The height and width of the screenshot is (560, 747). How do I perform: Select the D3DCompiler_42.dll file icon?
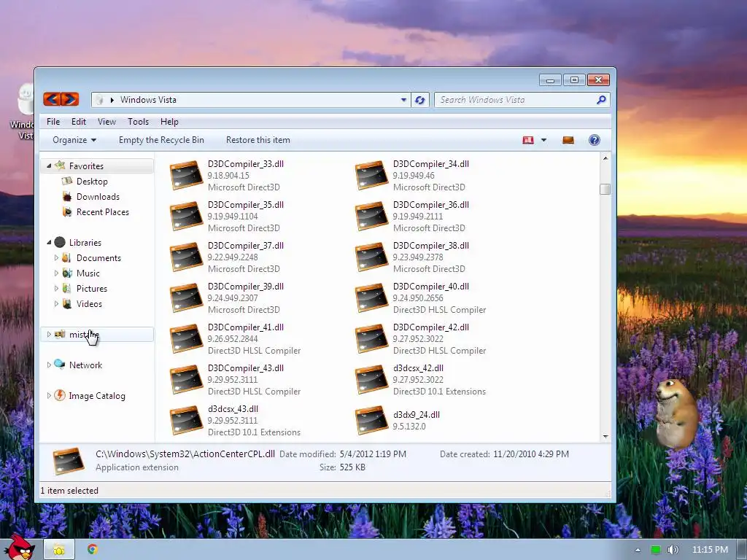pos(371,338)
